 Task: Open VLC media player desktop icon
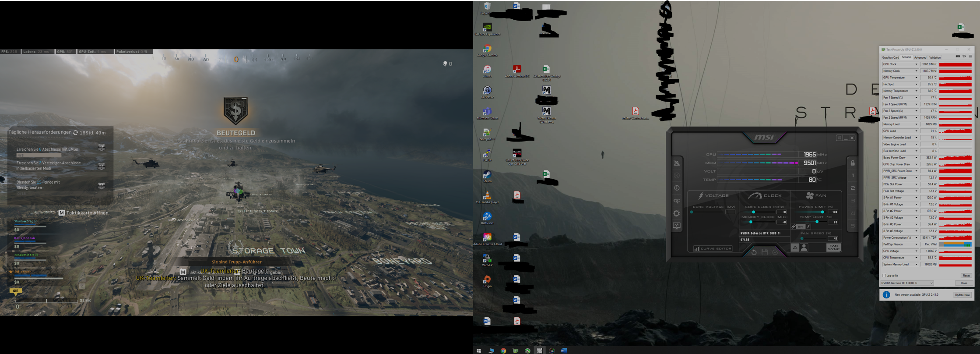487,197
